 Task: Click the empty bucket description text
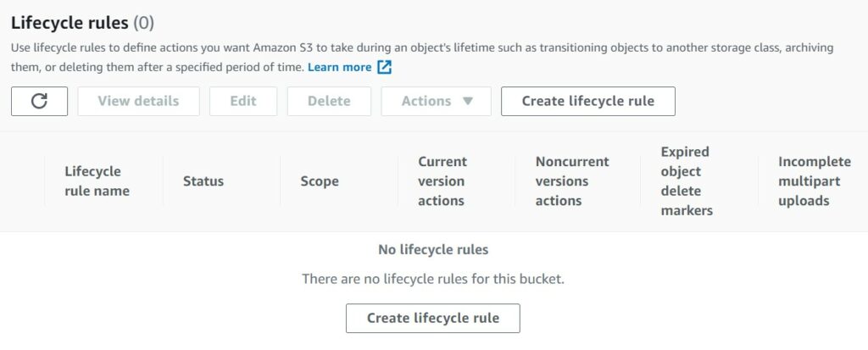[433, 279]
